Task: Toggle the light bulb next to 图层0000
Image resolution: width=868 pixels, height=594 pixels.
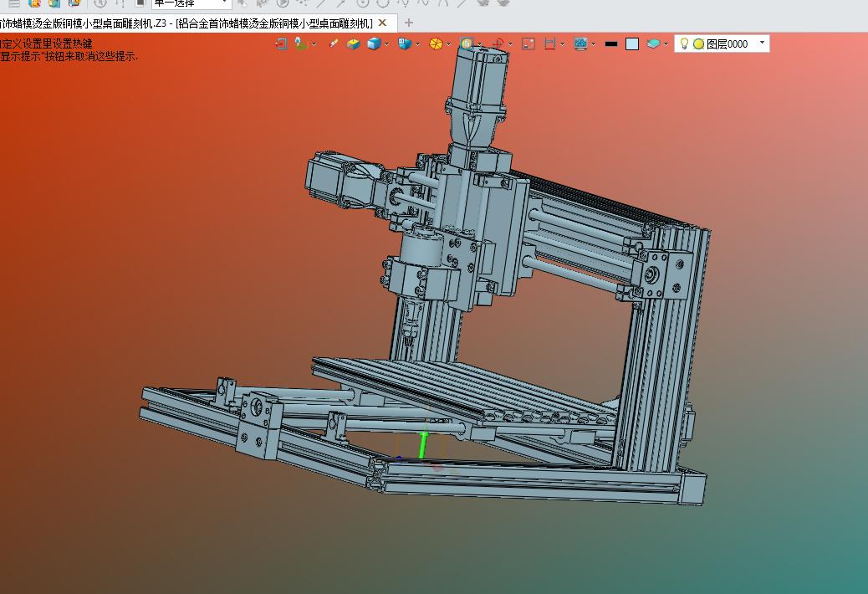Action: [x=684, y=44]
